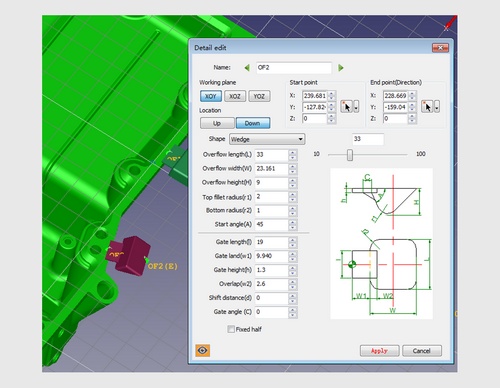Edit the Shift distance(d) field
The height and width of the screenshot is (388, 500).
pos(271,298)
